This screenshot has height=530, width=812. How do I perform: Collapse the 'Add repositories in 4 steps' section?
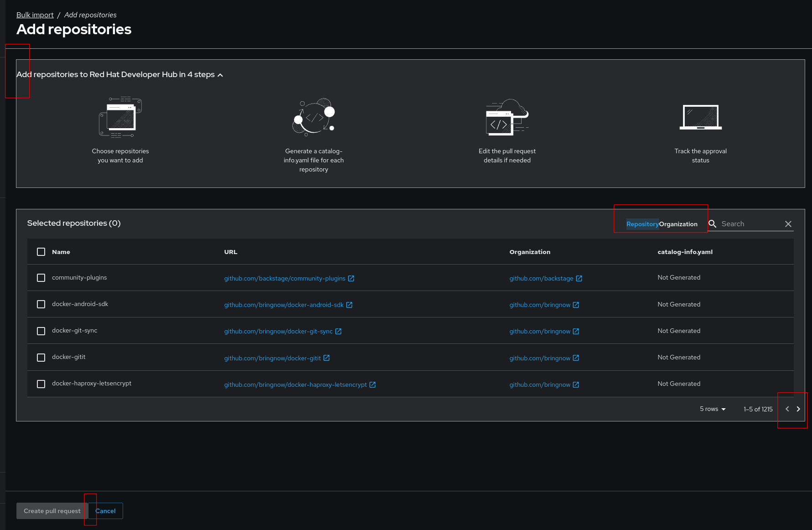point(220,75)
